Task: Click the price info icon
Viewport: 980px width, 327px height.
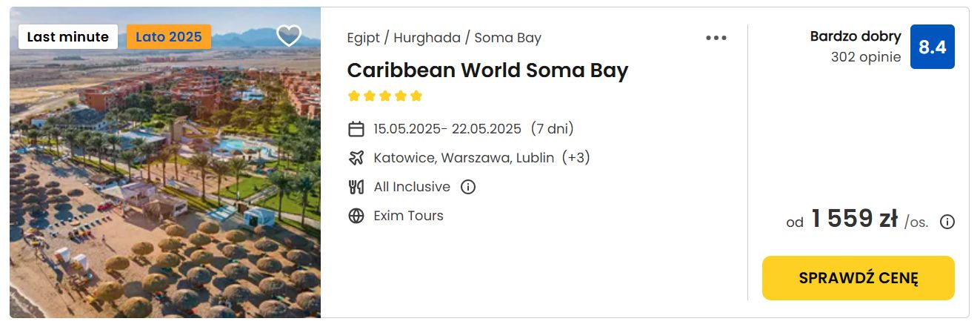Action: [947, 222]
